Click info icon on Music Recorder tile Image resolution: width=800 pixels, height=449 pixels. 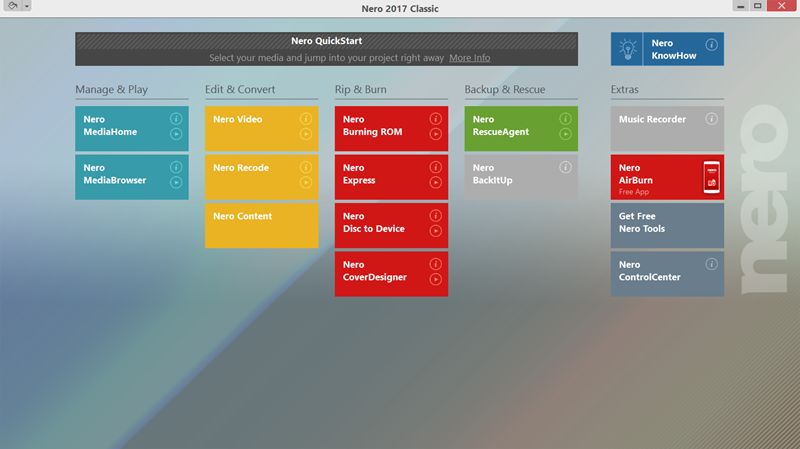711,119
